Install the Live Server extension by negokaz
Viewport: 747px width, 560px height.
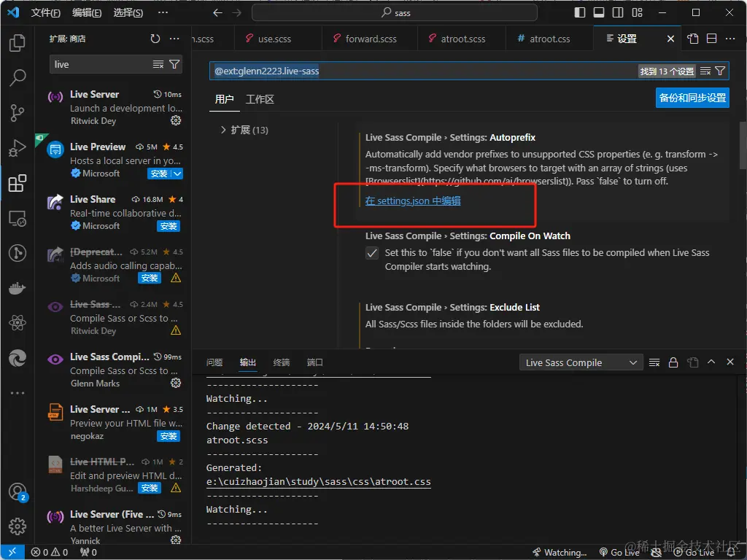[x=169, y=436]
